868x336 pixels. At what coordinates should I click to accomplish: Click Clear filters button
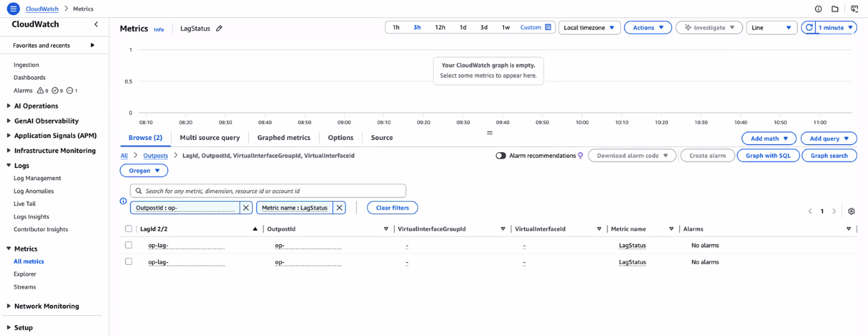[392, 207]
